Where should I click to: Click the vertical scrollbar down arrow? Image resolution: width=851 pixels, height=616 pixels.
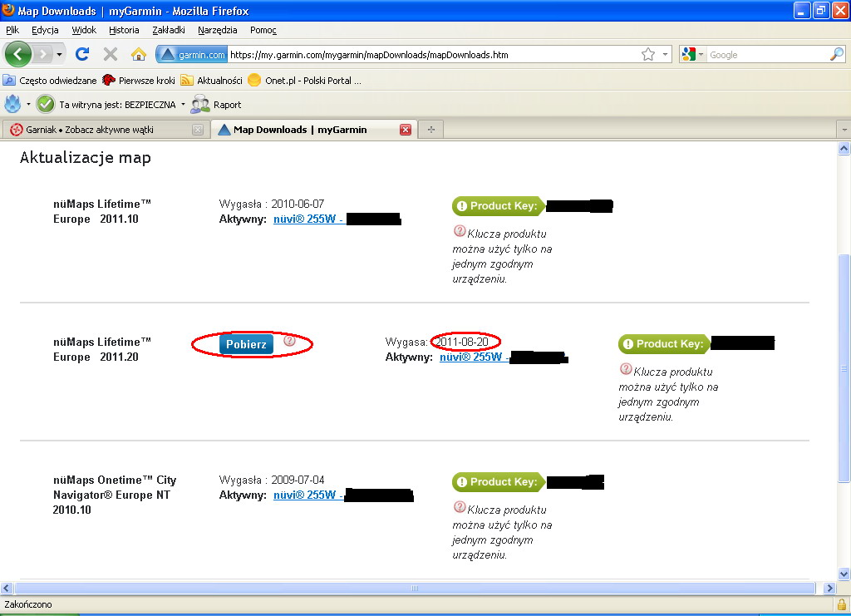pos(844,574)
